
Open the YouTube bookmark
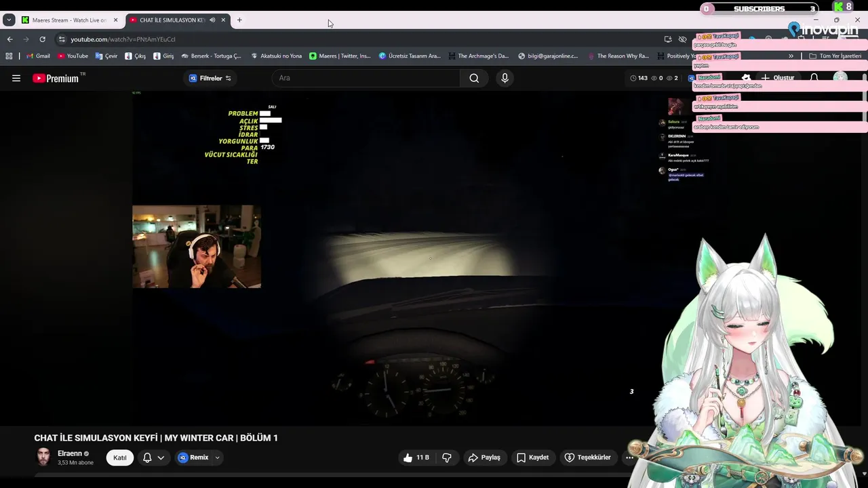point(73,56)
